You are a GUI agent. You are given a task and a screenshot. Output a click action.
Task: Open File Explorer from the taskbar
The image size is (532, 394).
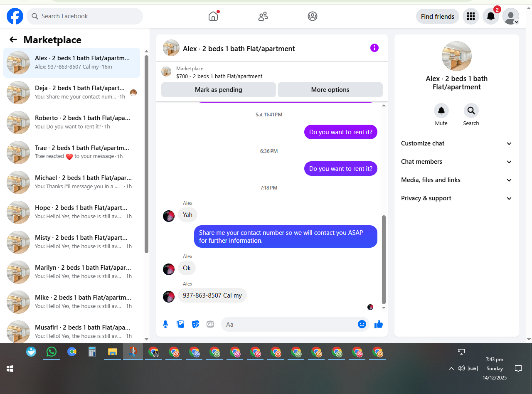tap(112, 352)
